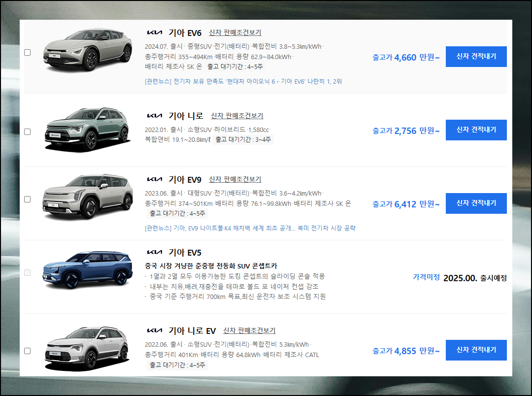Click 니로 EV 출고 대기기간 : 4~5주 badge
Screen dimensions: 532x396
(177, 365)
